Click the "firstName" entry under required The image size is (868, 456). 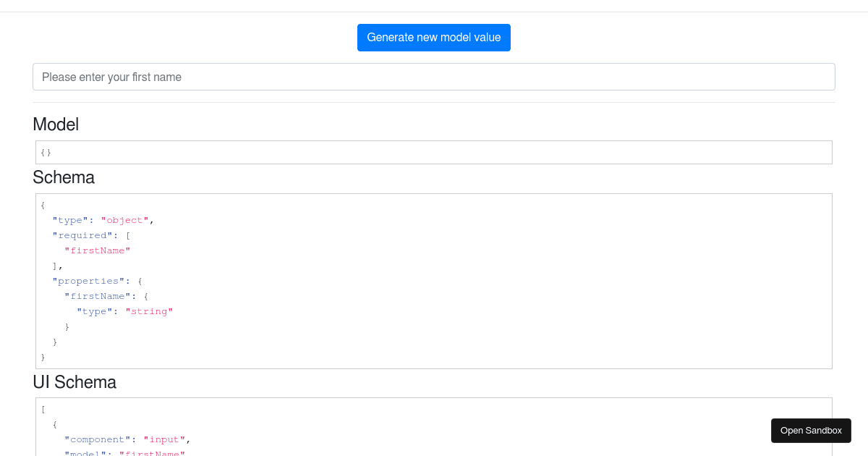(98, 250)
